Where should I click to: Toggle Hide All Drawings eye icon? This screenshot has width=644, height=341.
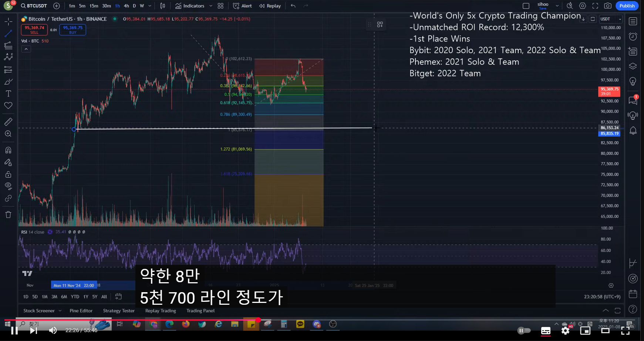[8, 186]
